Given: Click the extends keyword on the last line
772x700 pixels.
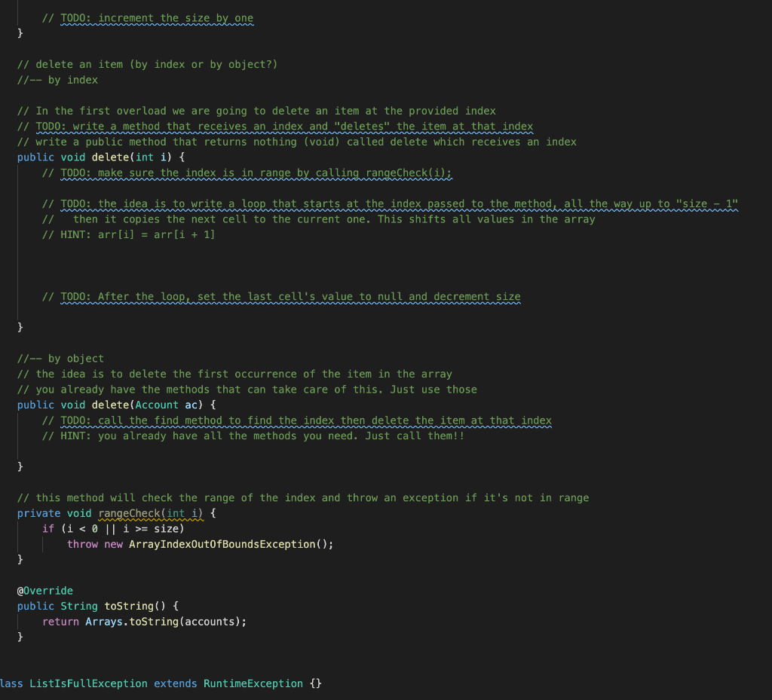Looking at the screenshot, I should coord(175,683).
